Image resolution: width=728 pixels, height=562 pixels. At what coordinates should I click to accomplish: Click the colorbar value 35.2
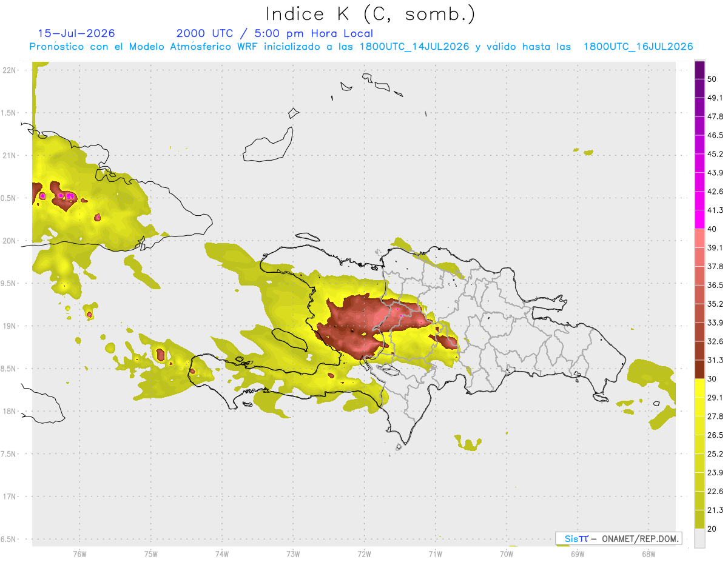point(715,304)
